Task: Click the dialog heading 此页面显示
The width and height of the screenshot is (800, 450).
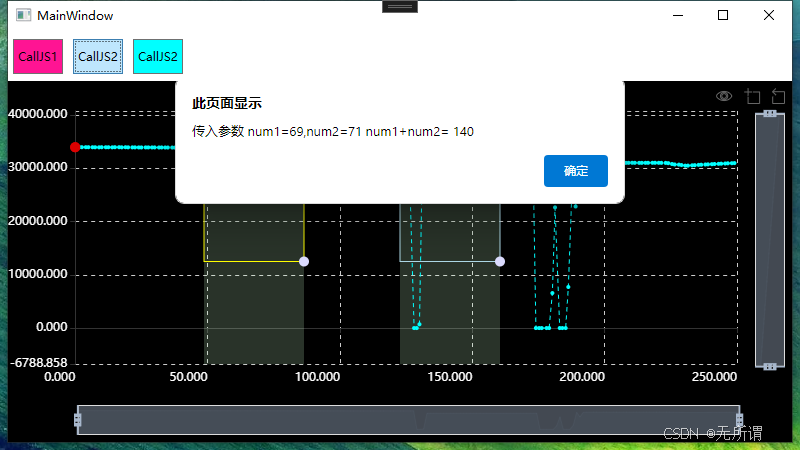Action: coord(227,104)
